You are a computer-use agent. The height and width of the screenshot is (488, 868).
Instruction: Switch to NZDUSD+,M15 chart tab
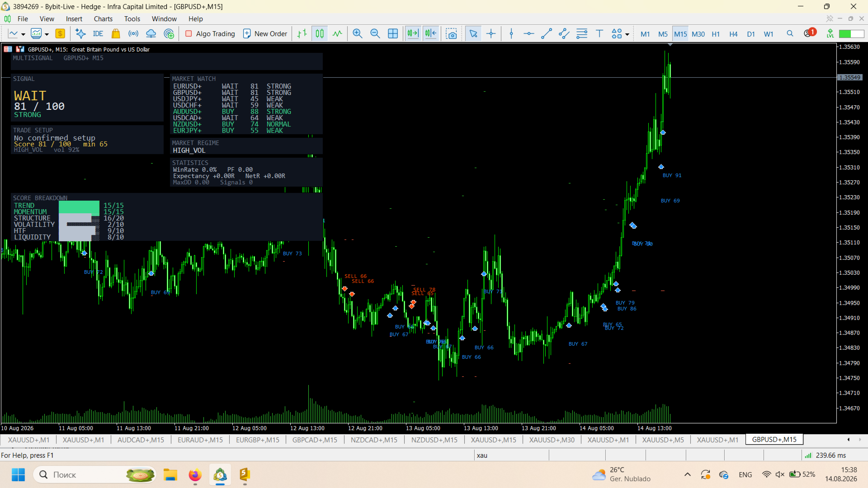[434, 440]
